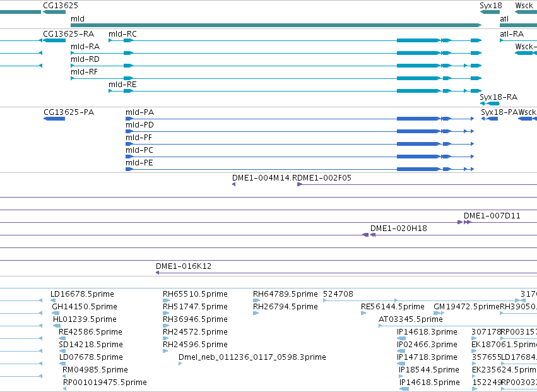Click EST RH24572.5prime
Viewport: 537px width, 392px height.
(195, 332)
